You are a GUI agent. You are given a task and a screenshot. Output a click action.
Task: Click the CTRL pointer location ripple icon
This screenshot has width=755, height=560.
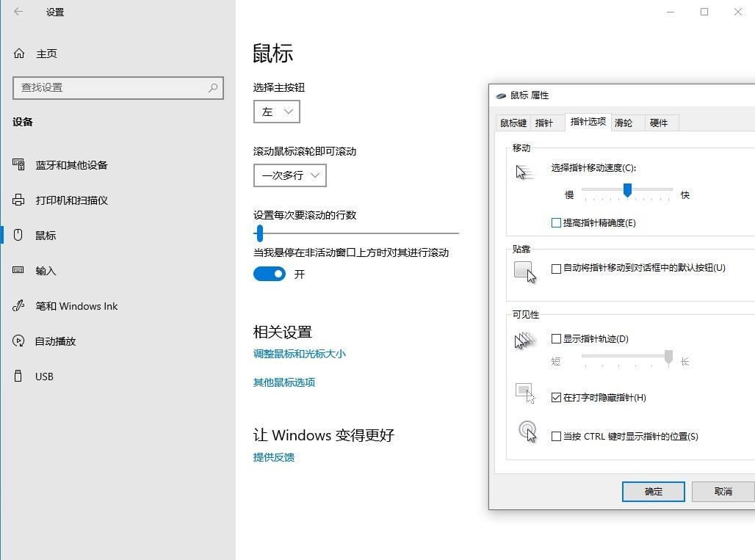click(527, 431)
